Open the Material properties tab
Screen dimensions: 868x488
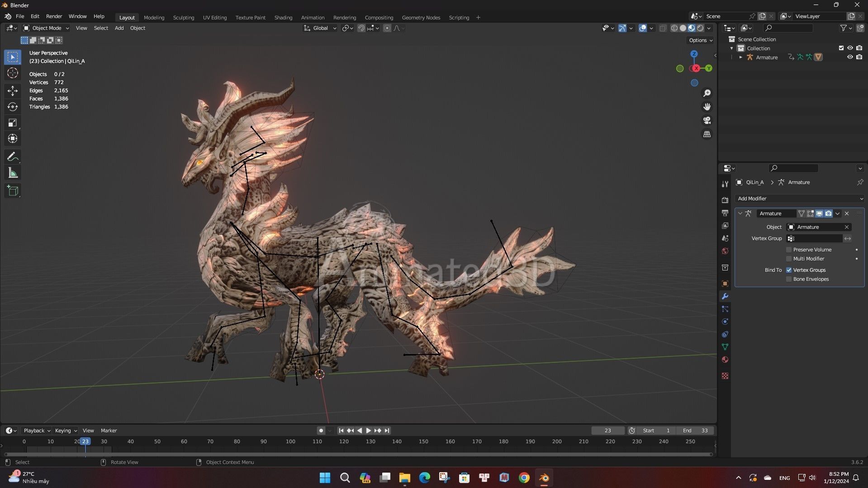[x=725, y=360]
